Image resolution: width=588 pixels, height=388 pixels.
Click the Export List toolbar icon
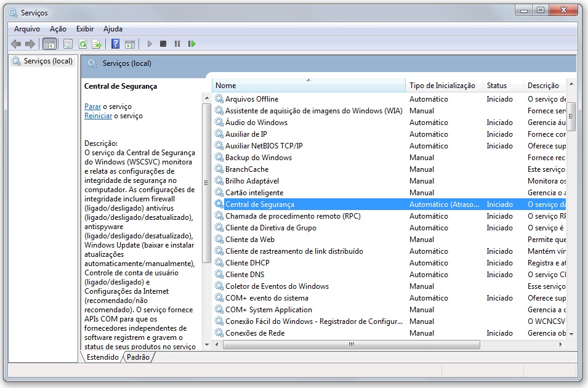tap(97, 44)
